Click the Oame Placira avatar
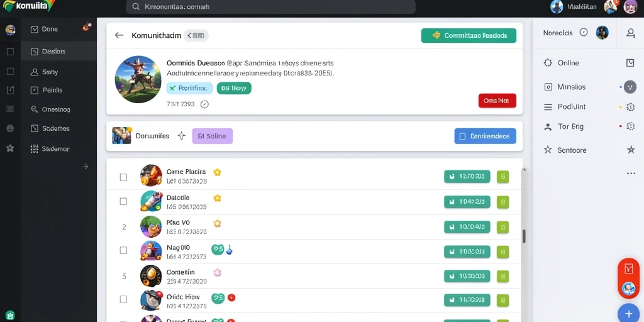 [151, 176]
